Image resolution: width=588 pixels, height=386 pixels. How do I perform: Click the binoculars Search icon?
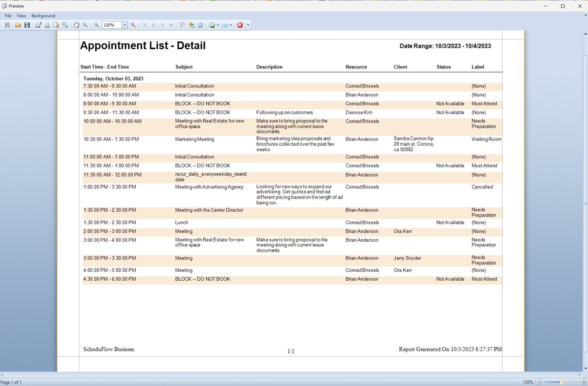pos(7,25)
